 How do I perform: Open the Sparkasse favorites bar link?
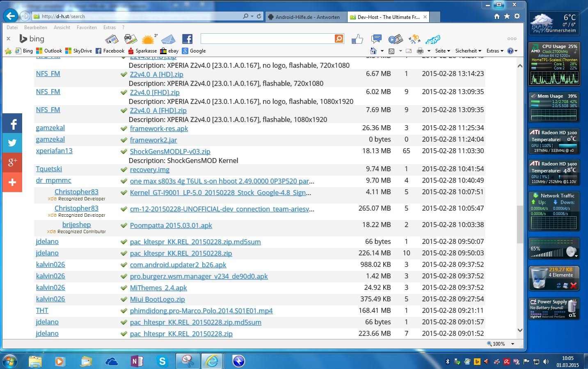tap(142, 51)
